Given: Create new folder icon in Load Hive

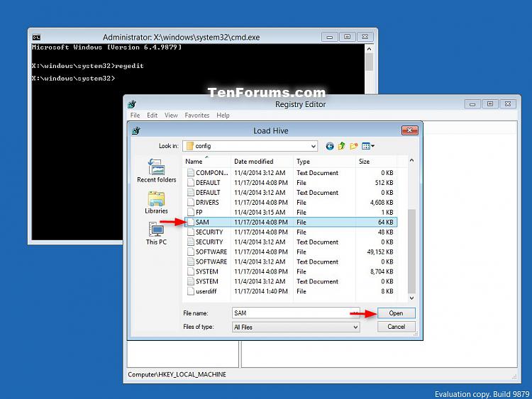Looking at the screenshot, I should coord(353,146).
